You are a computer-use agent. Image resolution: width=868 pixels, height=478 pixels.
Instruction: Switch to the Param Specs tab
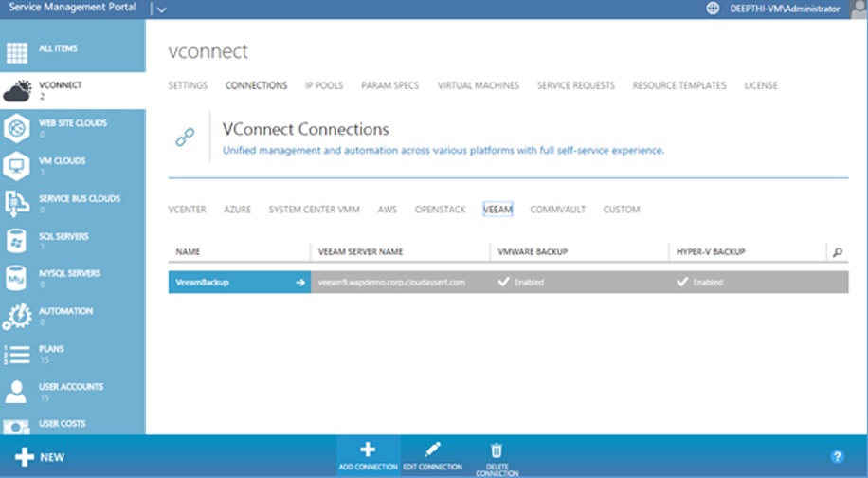[389, 85]
